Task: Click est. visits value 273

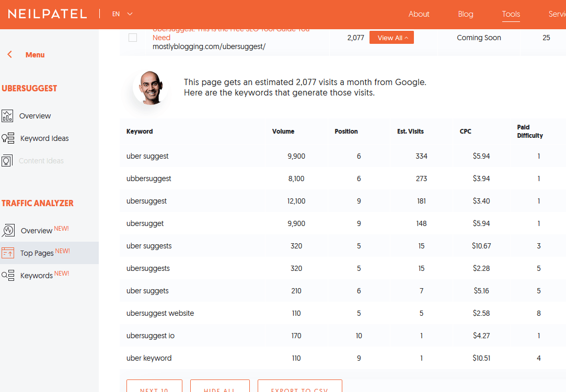Action: [x=421, y=179]
